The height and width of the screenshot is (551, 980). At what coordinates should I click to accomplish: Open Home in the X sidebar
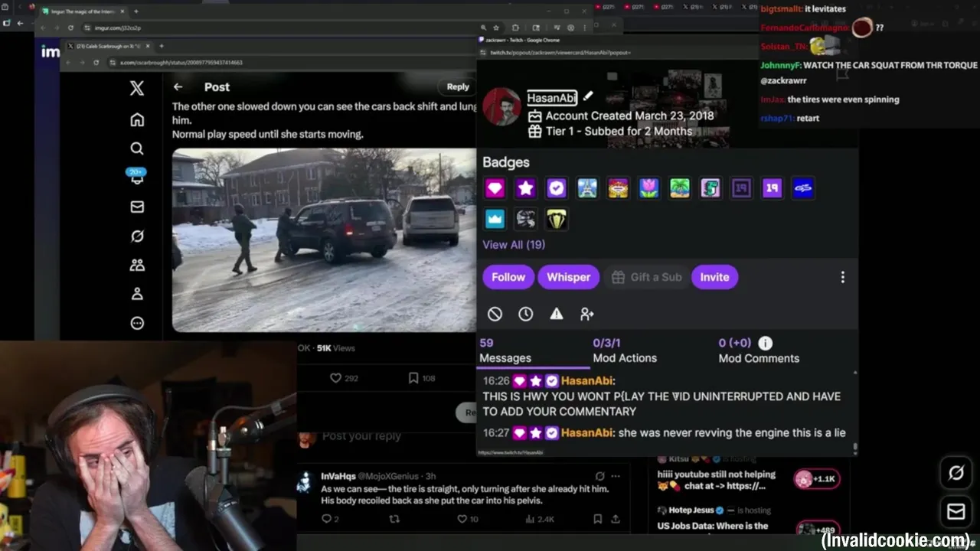137,119
